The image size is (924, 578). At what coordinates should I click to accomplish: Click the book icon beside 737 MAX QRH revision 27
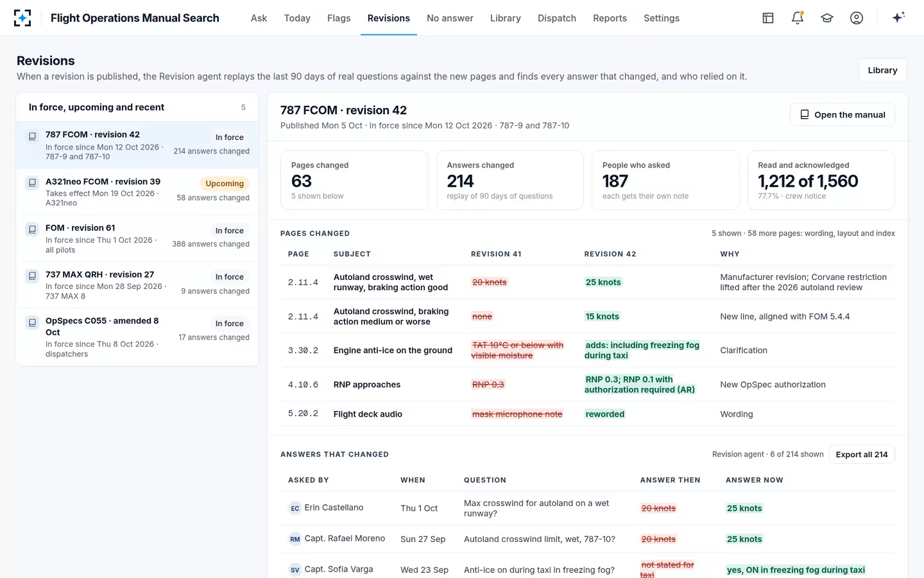[x=32, y=276]
